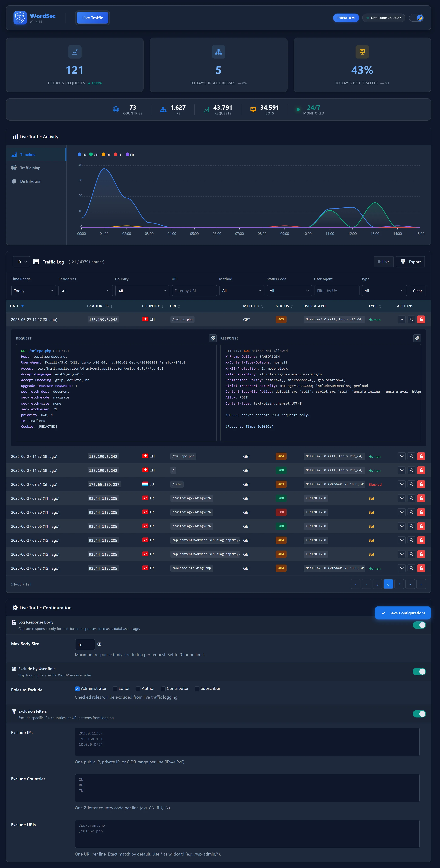Inspect the /xmlrpc.php request with magnifier
The height and width of the screenshot is (868, 440).
pos(411,319)
